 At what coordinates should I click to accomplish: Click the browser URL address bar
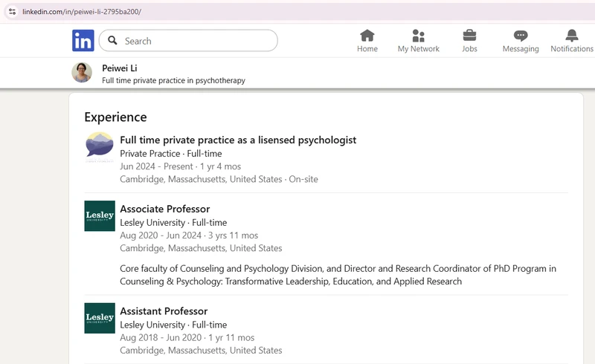[x=297, y=11]
